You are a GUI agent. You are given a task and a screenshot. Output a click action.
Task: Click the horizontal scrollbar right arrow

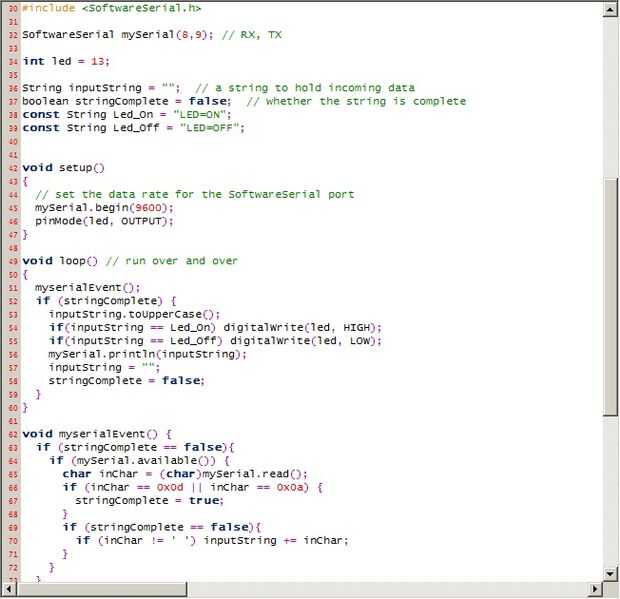[x=595, y=589]
